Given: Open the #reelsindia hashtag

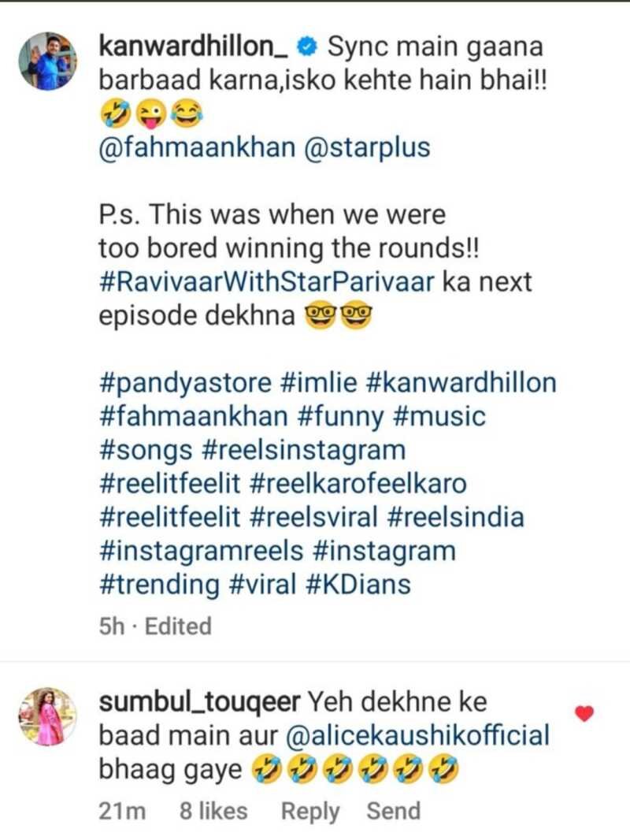Looking at the screenshot, I should click(x=454, y=518).
